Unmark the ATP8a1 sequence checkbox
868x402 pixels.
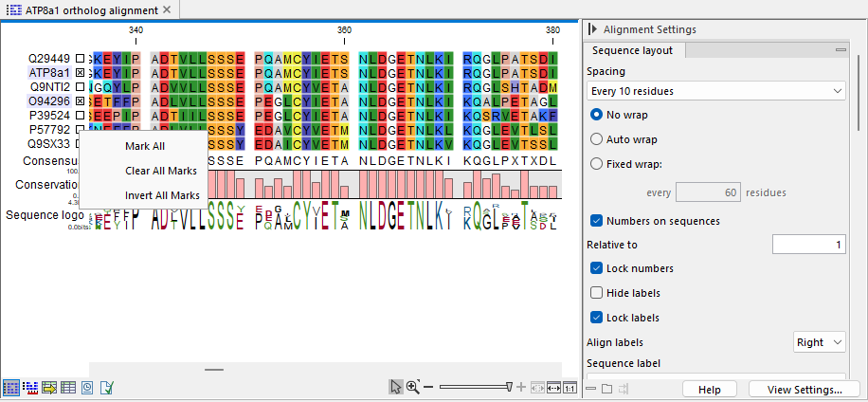[81, 73]
